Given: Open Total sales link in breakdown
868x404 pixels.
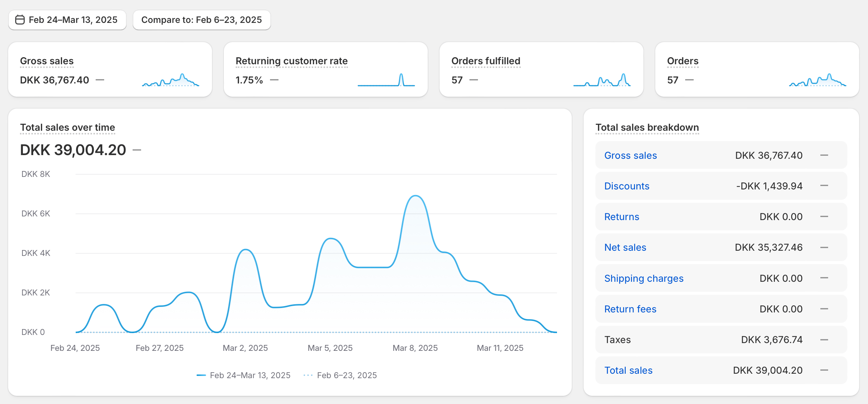Looking at the screenshot, I should (628, 370).
